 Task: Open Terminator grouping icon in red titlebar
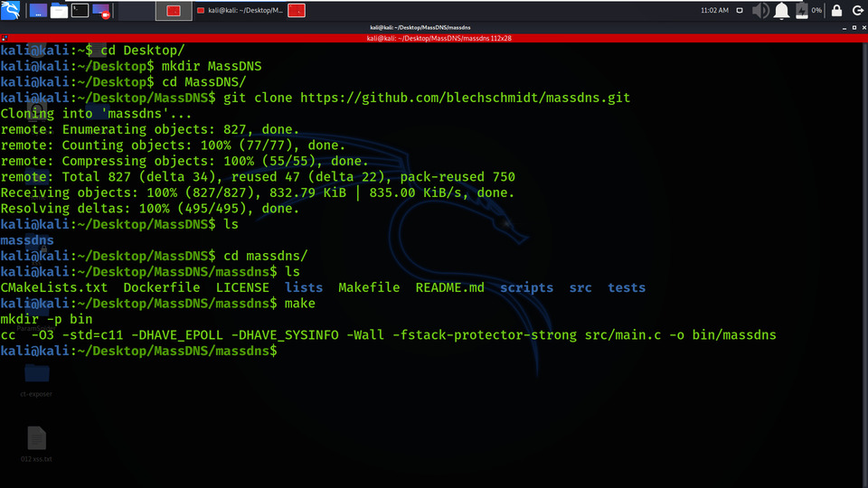click(x=5, y=38)
